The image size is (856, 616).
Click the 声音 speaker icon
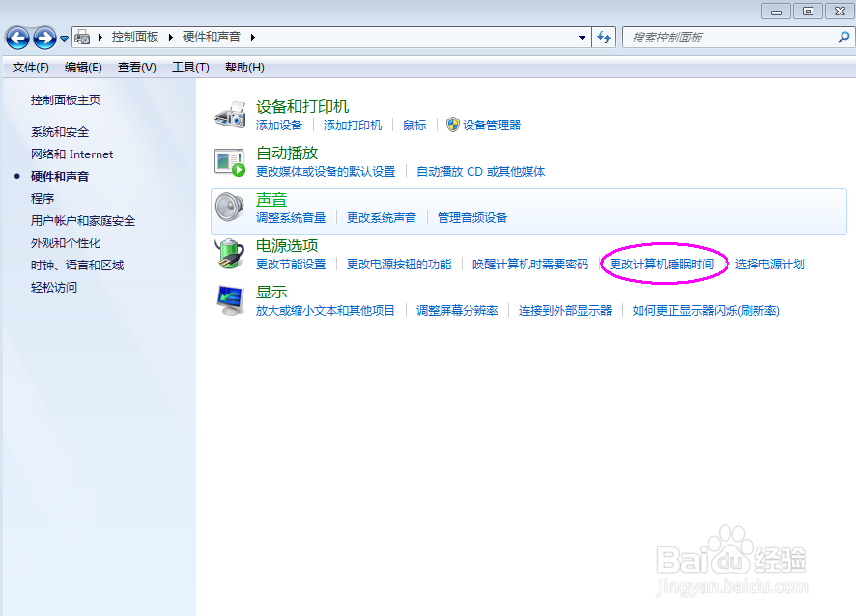(230, 208)
